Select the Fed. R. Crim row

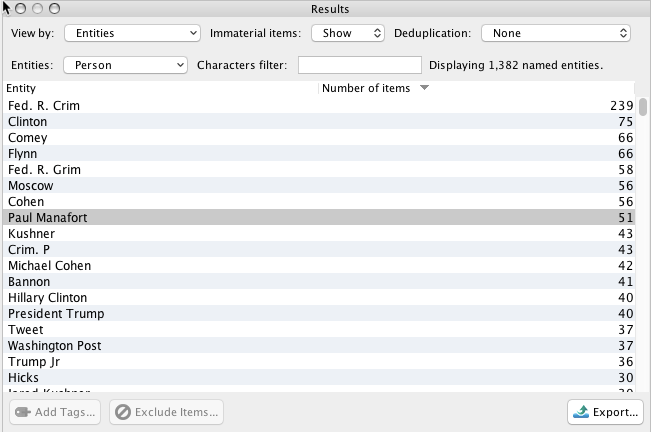[x=319, y=105]
